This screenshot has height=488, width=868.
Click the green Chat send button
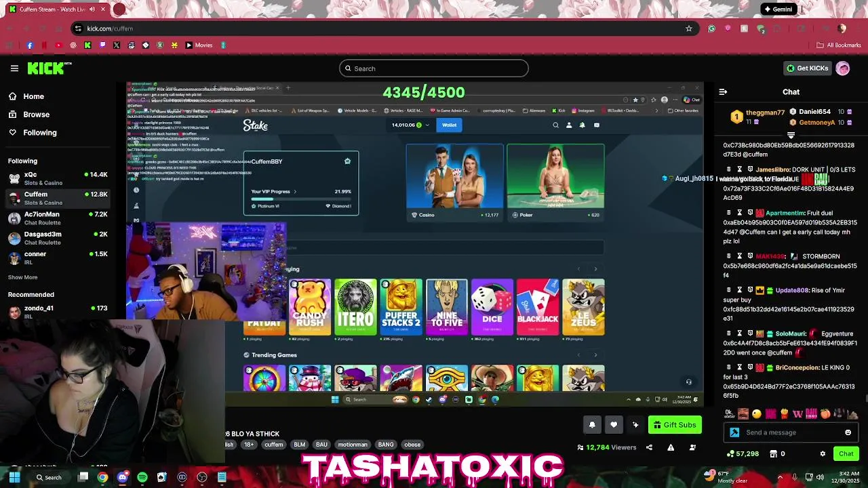846,454
